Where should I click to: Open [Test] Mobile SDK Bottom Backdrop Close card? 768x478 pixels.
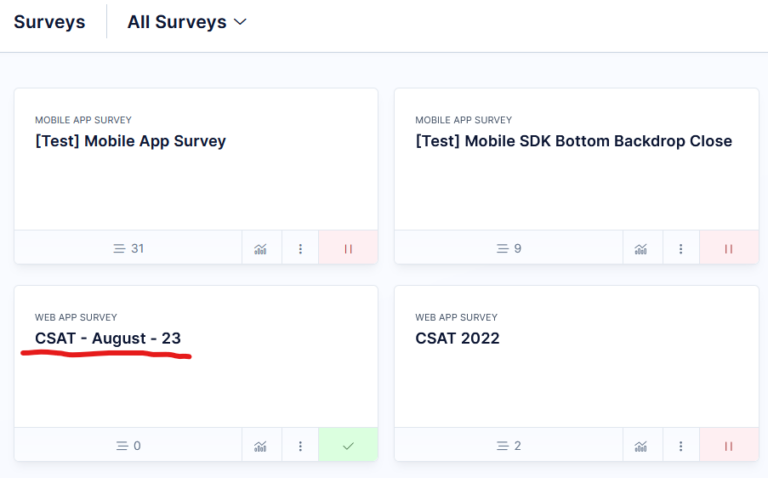[x=573, y=141]
